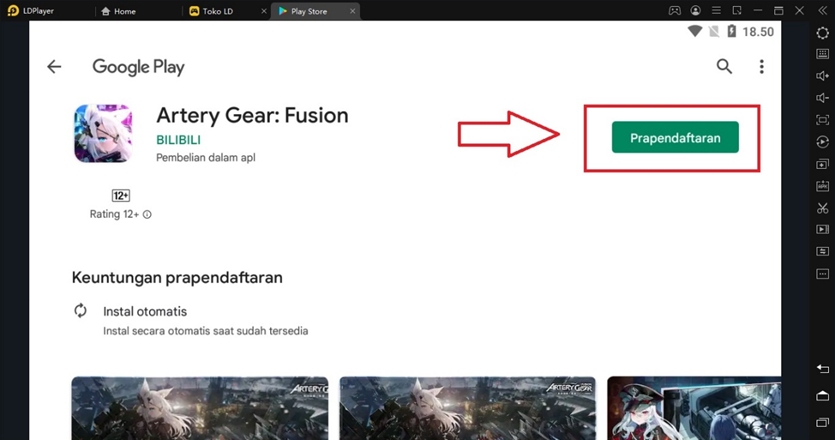Open user account icon in title bar
This screenshot has height=440, width=835.
[x=695, y=11]
